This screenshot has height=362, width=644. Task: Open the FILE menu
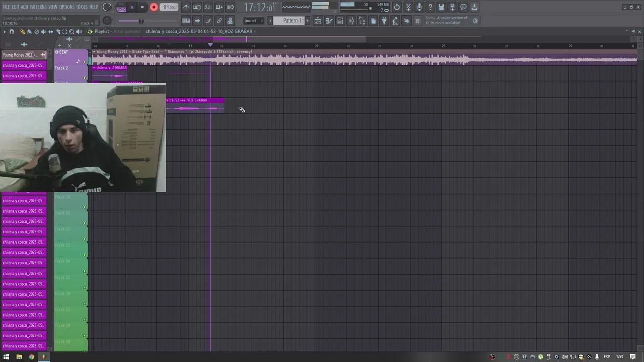point(7,7)
